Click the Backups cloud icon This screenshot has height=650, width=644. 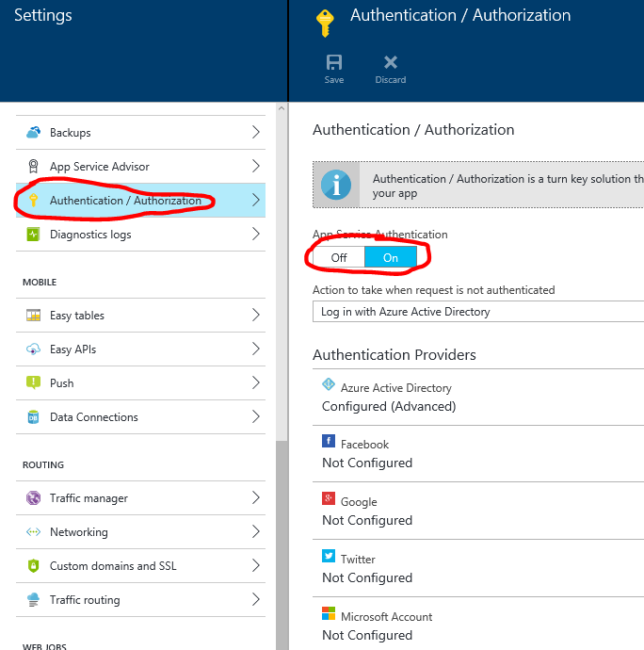(x=34, y=133)
